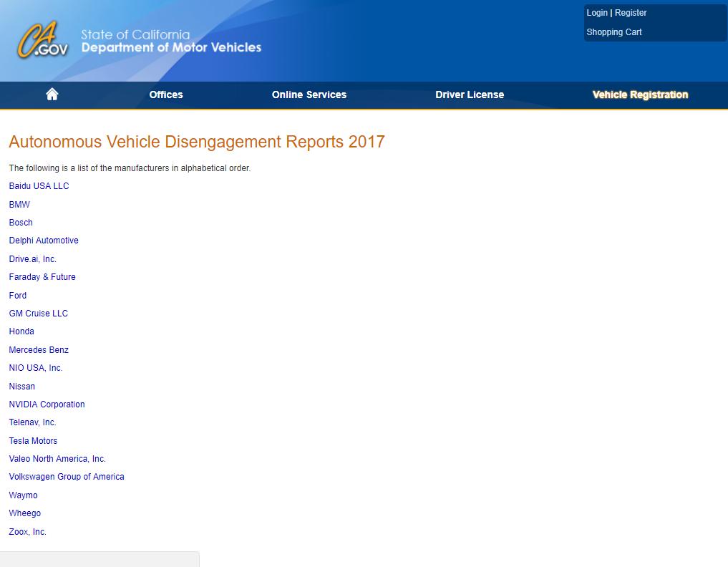Click the Autonomous Vehicle Disengagement Reports 2017 heading
This screenshot has height=567, width=728.
[197, 142]
